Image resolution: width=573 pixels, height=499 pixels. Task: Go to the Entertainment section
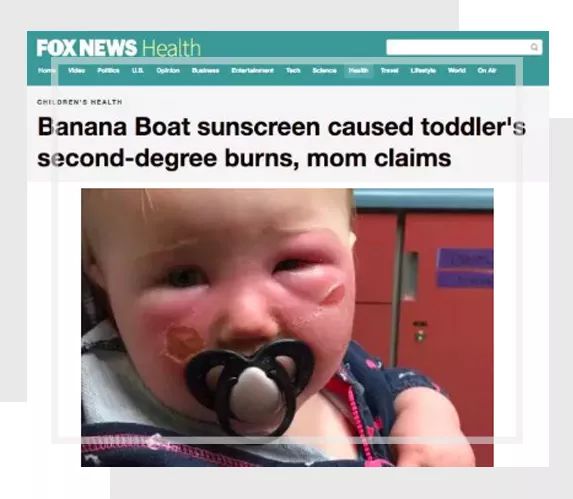tap(252, 71)
